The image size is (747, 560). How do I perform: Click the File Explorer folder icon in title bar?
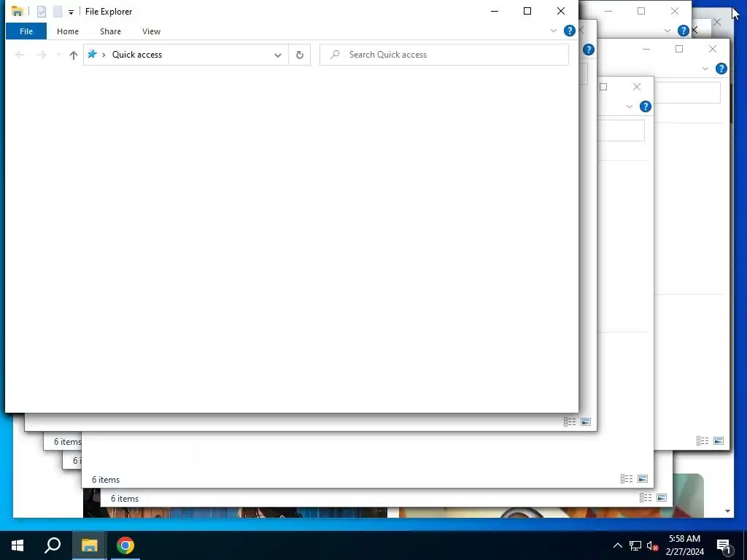point(18,11)
